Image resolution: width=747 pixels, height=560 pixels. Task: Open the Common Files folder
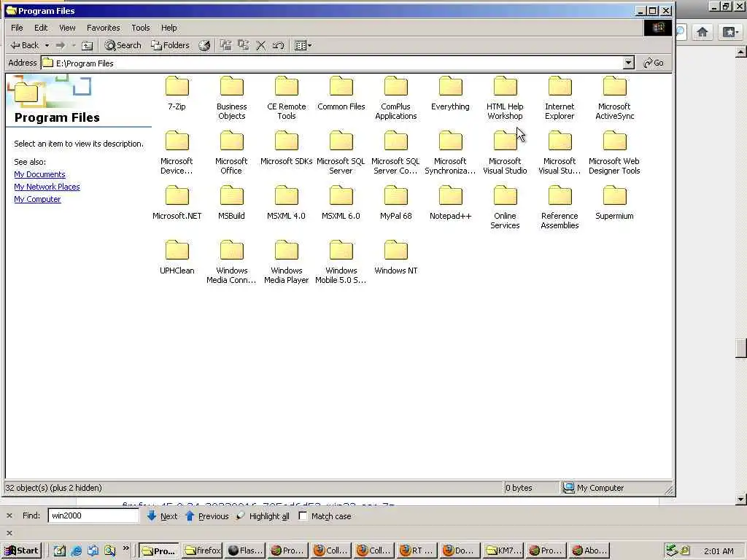[x=341, y=93]
